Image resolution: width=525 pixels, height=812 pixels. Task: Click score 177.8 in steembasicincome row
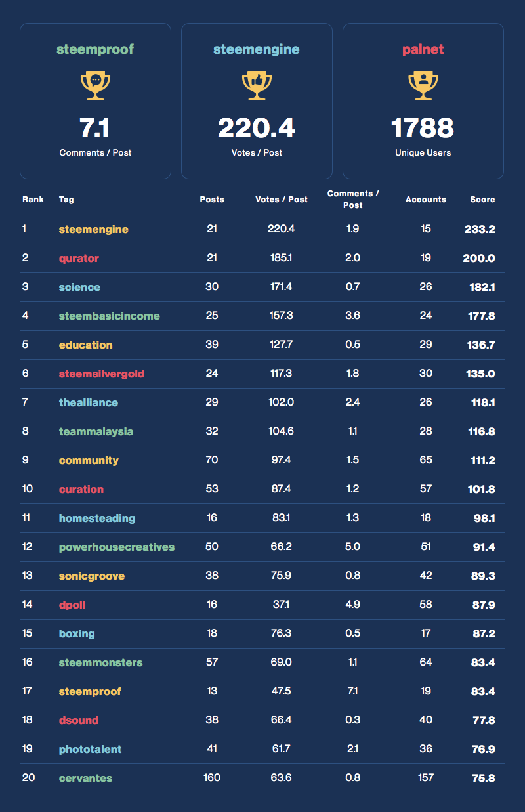click(x=480, y=316)
